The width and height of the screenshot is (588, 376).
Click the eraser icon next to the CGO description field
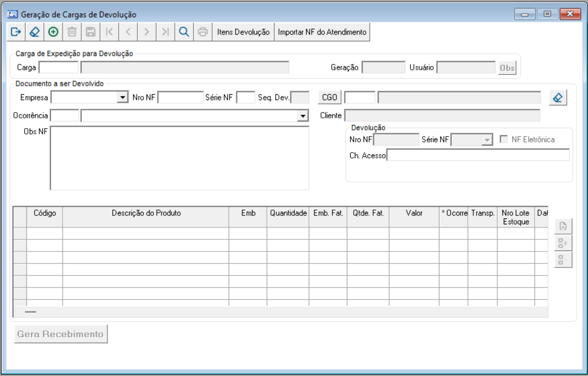[558, 97]
